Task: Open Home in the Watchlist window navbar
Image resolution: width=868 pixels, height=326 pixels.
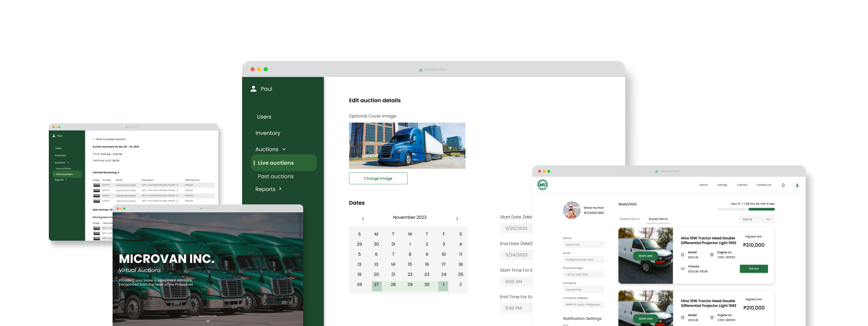Action: [704, 185]
